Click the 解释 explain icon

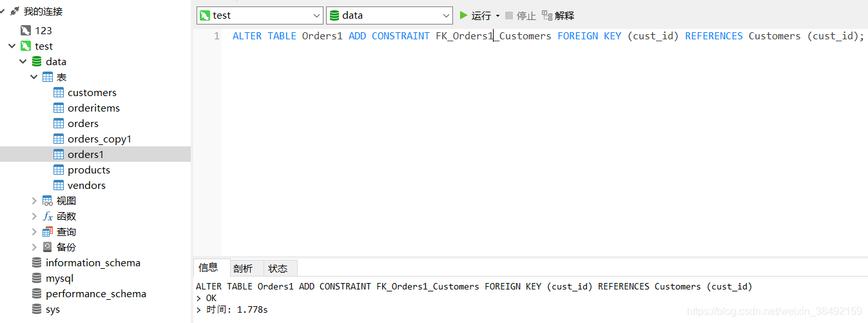coord(547,15)
